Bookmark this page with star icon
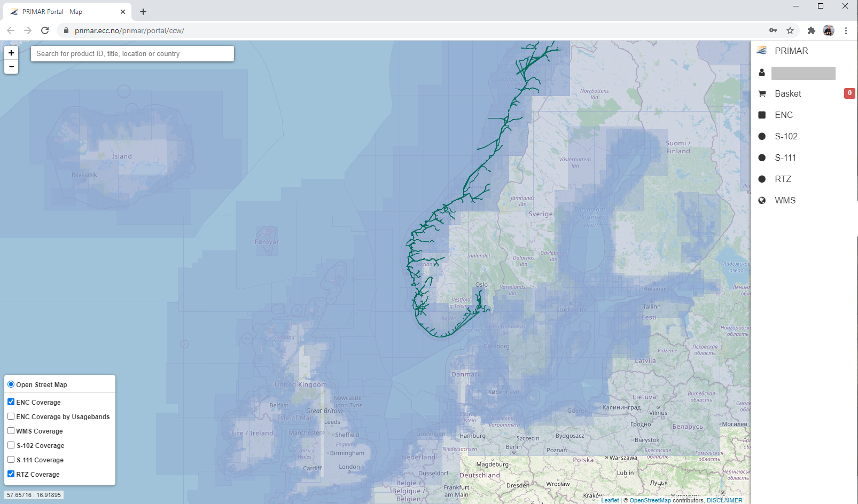 click(x=790, y=30)
